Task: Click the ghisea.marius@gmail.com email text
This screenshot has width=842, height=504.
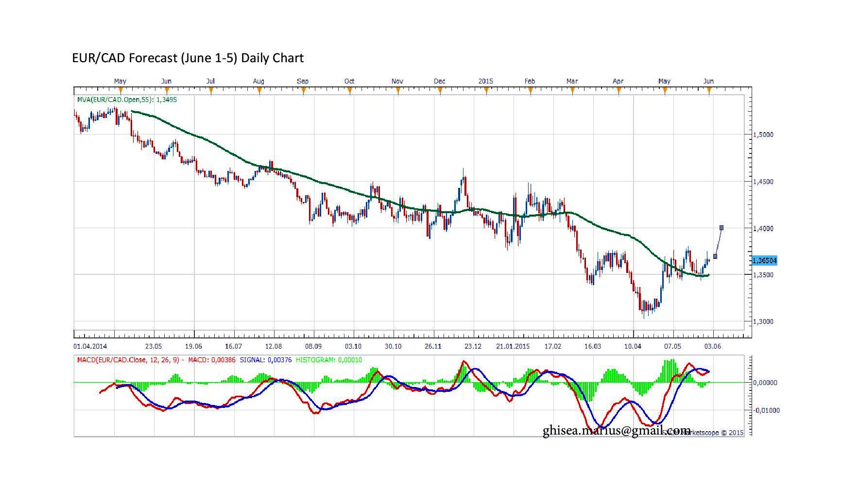Action: (x=617, y=430)
